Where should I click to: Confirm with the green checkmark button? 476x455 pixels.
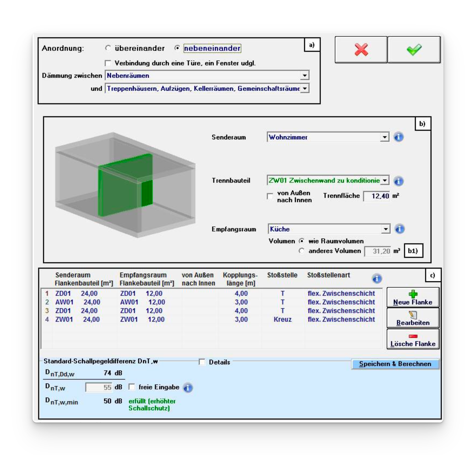click(x=414, y=50)
